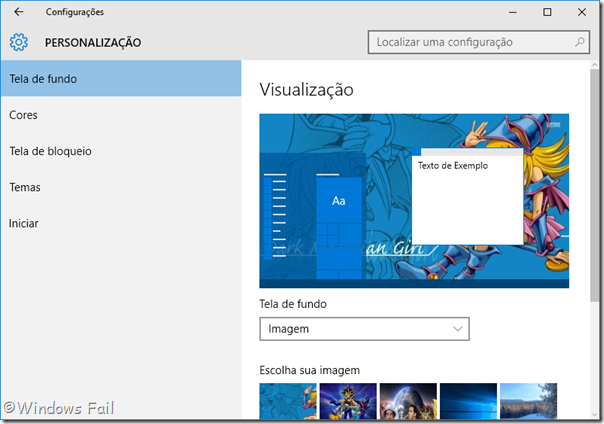Open the Cores section
Screen dimensions: 604x424
tap(121, 115)
